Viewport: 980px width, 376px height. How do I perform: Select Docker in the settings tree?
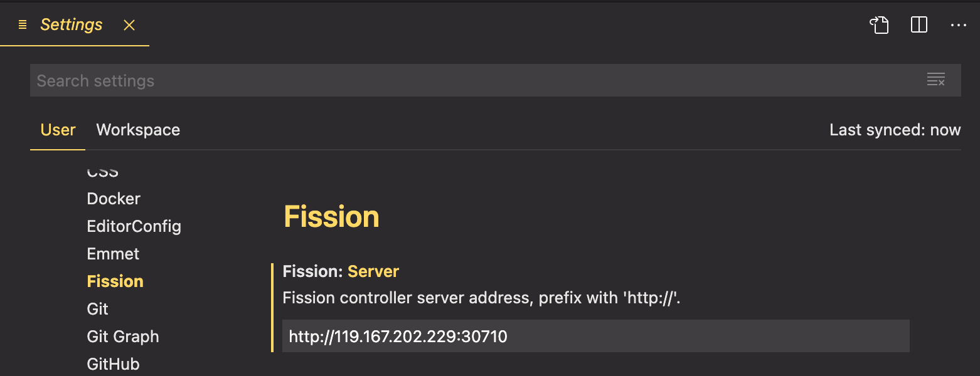(114, 199)
